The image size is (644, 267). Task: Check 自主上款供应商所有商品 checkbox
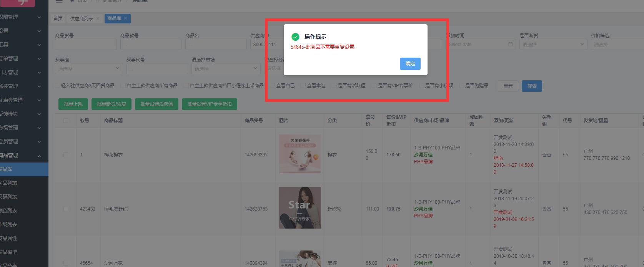[123, 86]
